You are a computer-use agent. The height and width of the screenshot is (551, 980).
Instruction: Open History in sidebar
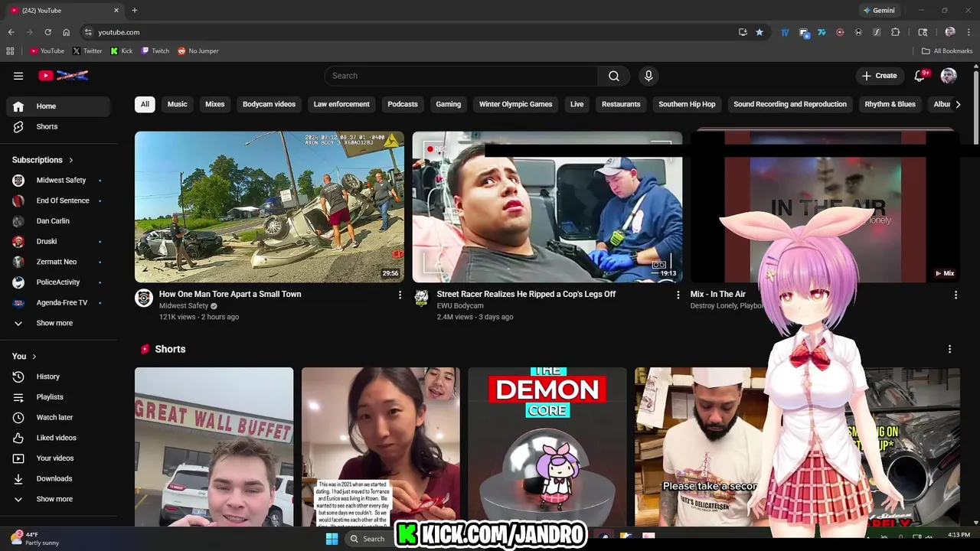(x=58, y=377)
